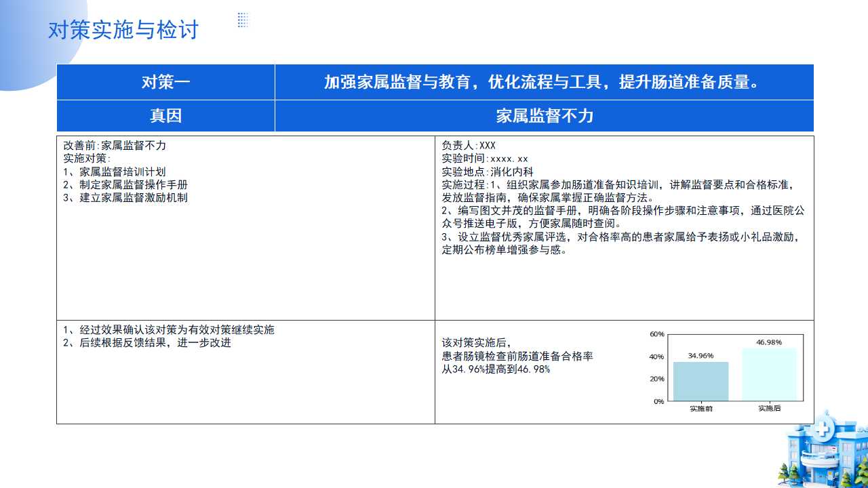This screenshot has height=488, width=868.
Task: Click the 真因 table cell
Action: click(165, 116)
